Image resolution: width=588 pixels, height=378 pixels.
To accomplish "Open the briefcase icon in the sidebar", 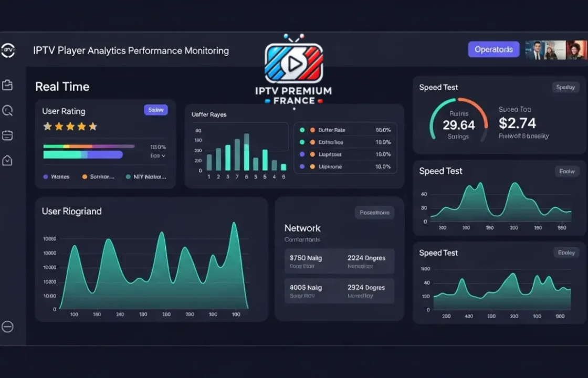I will [x=7, y=85].
